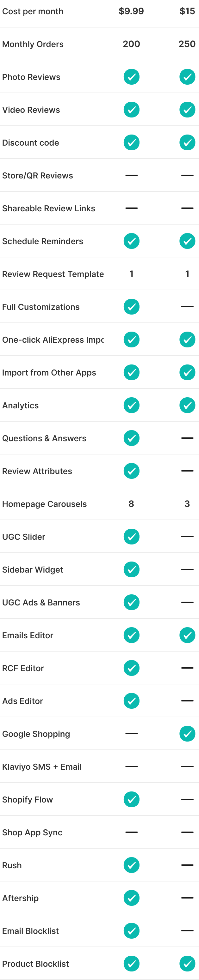
Task: Click the Email Blocklist checkmark icon
Action: tap(131, 930)
